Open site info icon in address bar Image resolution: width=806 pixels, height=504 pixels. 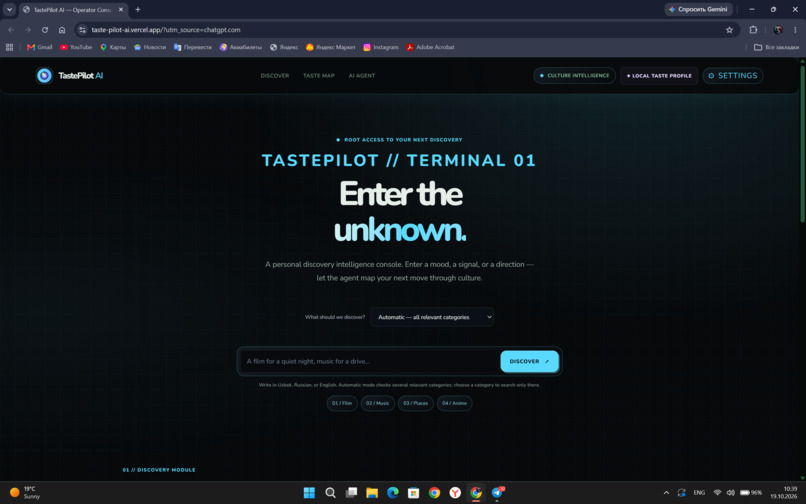point(82,30)
